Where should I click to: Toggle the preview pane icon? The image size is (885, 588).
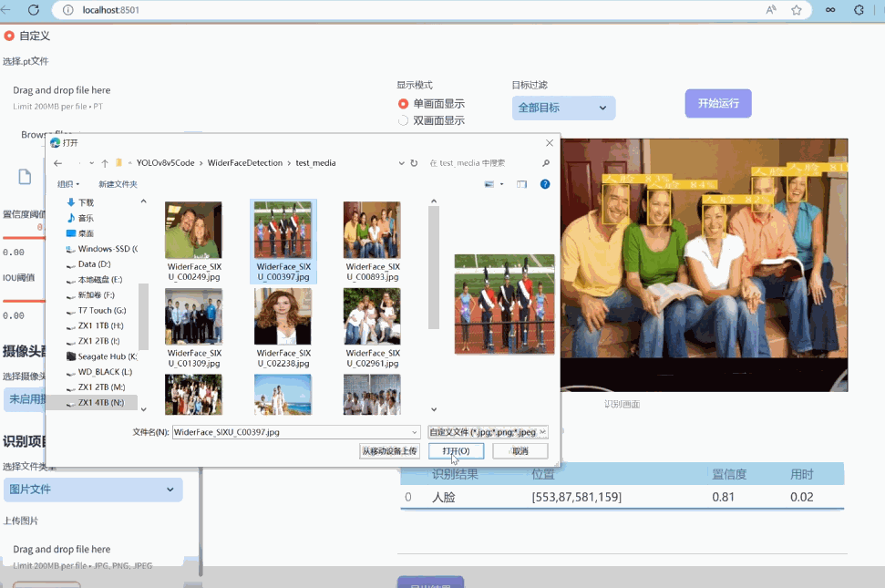[521, 184]
